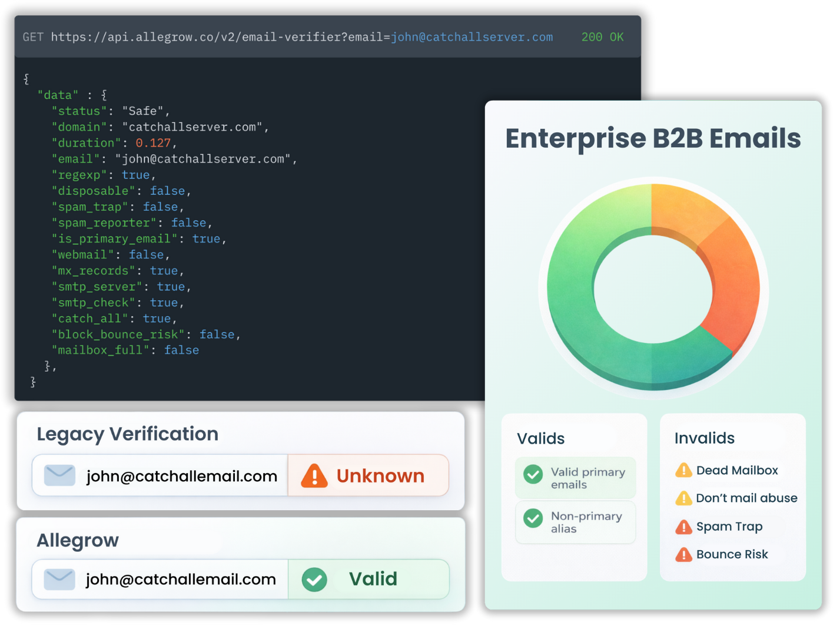Click the john@catchallserver.com link in the URL
Viewport: 840px width, 626px height.
point(472,37)
